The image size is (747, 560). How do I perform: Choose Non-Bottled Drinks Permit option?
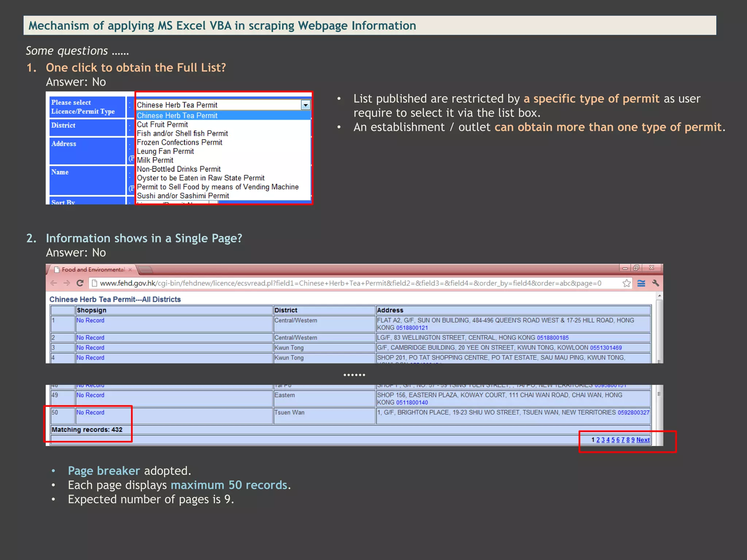click(223, 169)
